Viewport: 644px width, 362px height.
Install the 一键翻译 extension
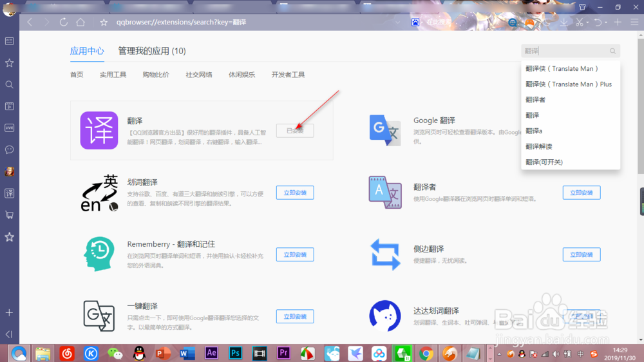295,316
